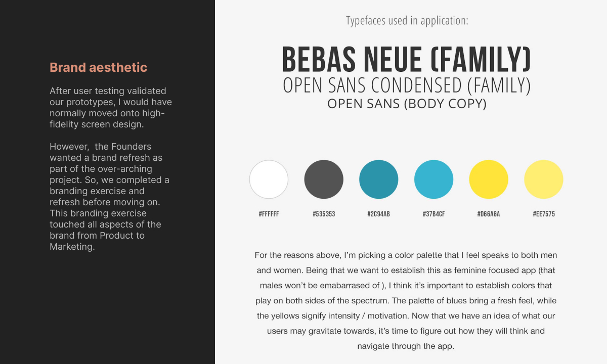Click the white color swatch circle
The height and width of the screenshot is (364, 607).
pos(269,179)
